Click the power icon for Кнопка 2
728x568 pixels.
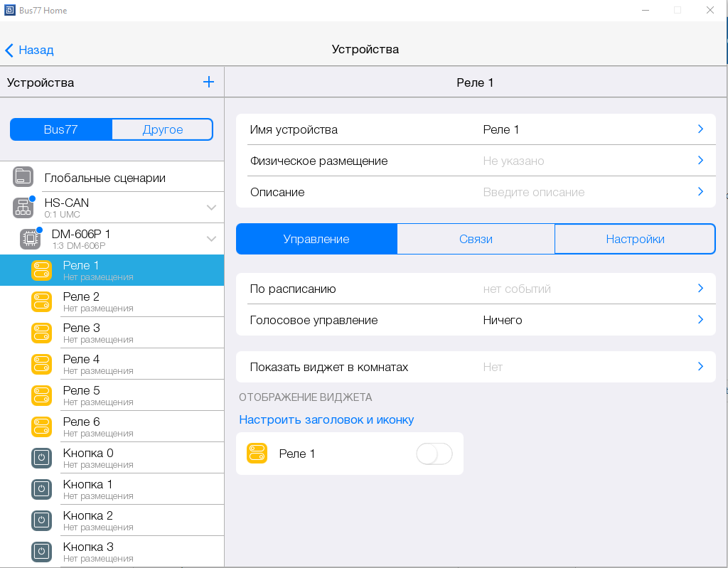click(x=41, y=520)
